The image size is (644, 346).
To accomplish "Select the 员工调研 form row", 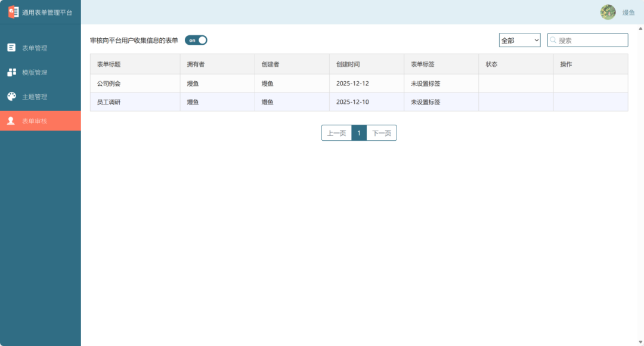I will pyautogui.click(x=107, y=102).
